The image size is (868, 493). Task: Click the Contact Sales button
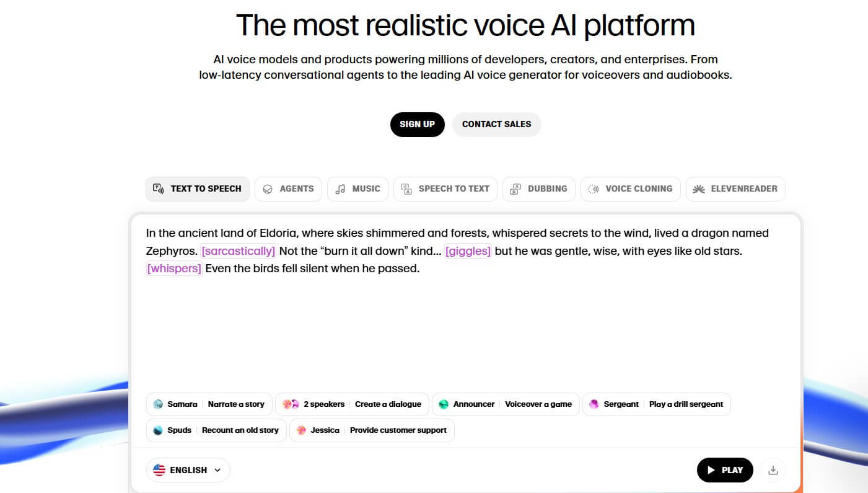coord(496,124)
